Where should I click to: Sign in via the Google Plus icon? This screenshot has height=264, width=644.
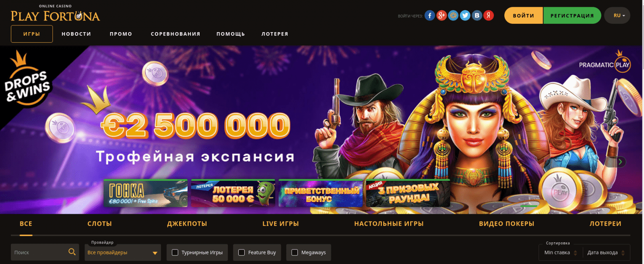coord(442,16)
